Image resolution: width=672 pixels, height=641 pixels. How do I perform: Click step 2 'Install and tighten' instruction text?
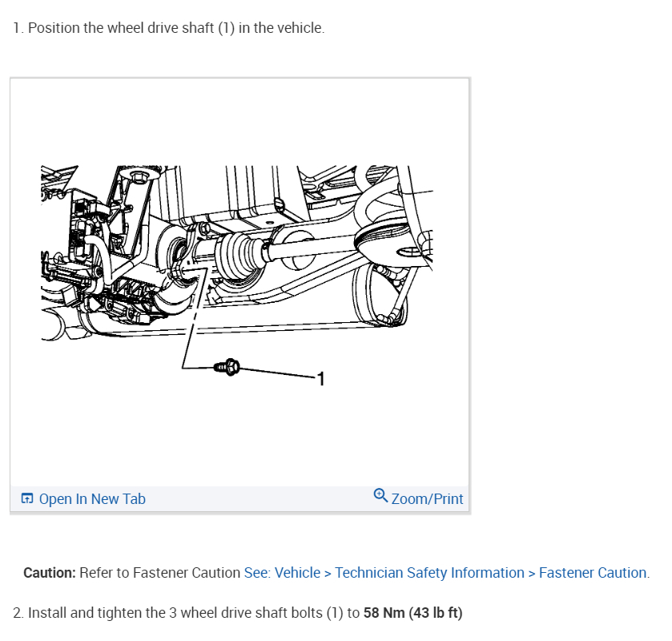point(237,612)
